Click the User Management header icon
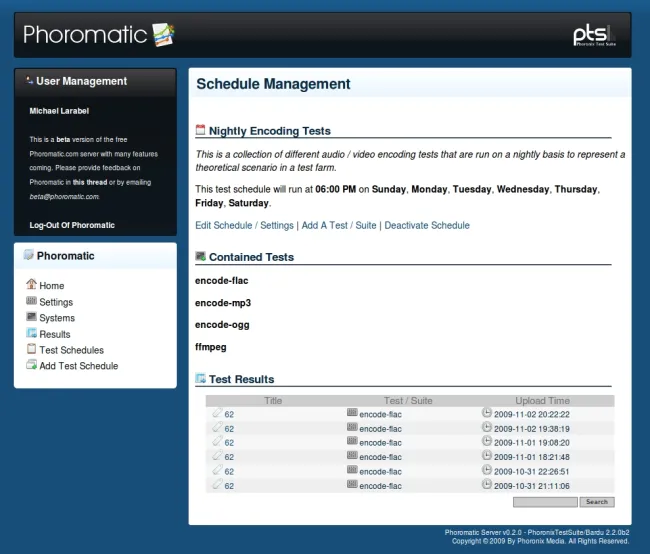Screen dimensions: 650x554 (x=29, y=80)
